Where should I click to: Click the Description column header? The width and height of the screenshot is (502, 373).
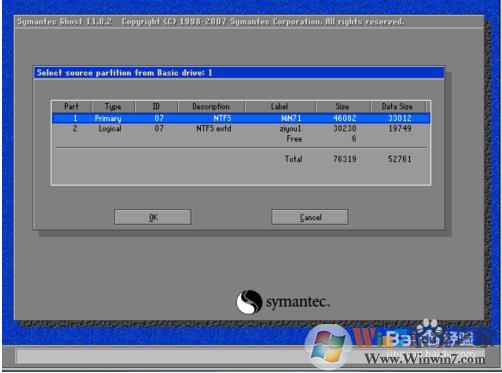[211, 107]
